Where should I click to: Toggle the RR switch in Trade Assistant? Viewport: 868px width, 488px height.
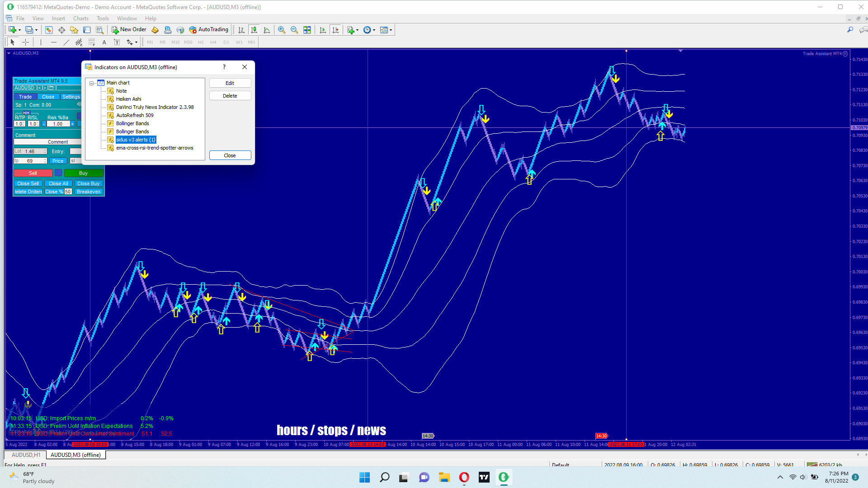(26, 113)
